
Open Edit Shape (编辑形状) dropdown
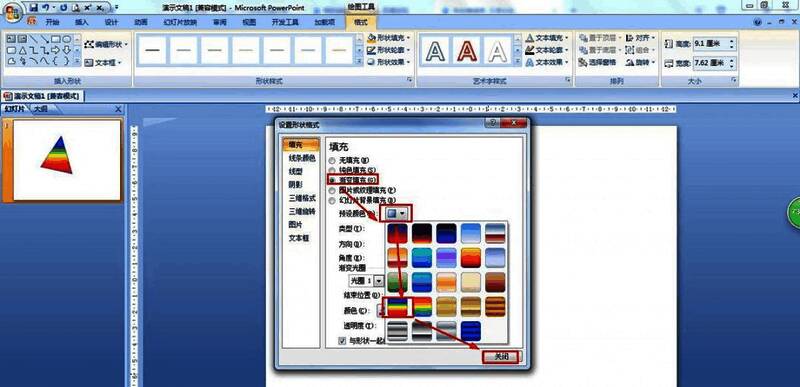(106, 44)
